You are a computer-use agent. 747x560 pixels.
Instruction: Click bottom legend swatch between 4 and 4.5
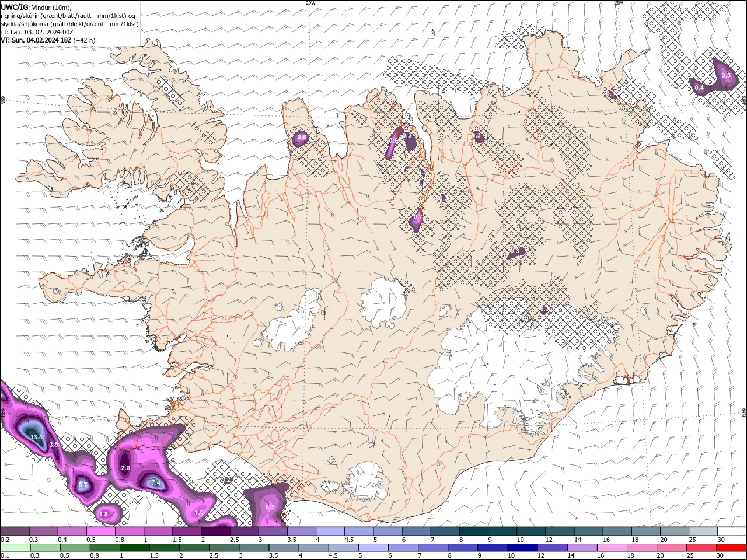pos(313,548)
